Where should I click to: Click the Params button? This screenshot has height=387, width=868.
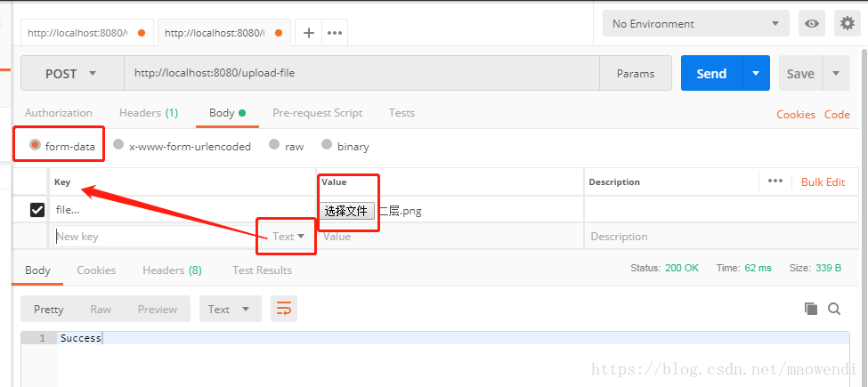click(x=636, y=74)
